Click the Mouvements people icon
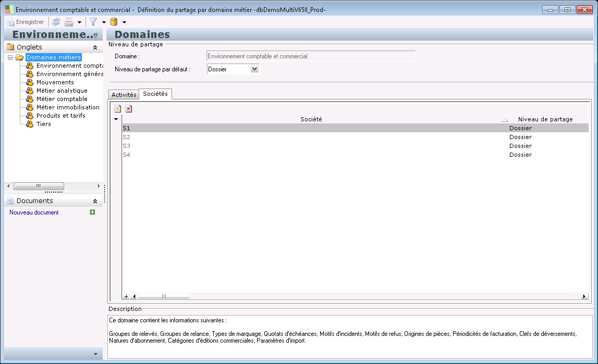Image resolution: width=598 pixels, height=364 pixels. [30, 82]
